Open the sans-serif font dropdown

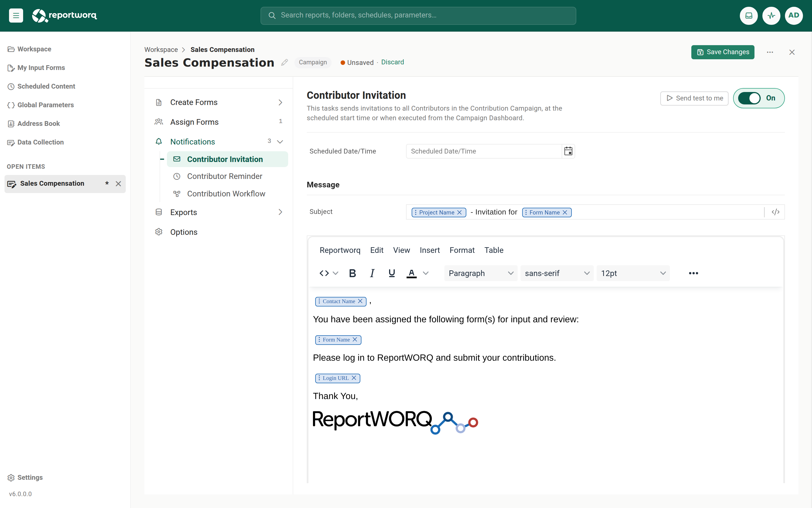(x=557, y=273)
